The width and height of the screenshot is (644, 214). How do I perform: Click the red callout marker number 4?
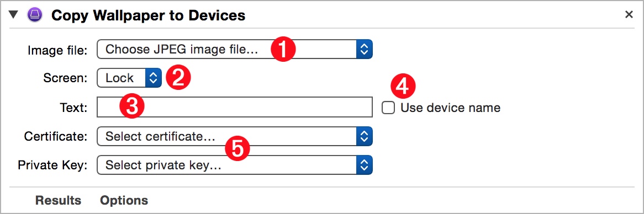(403, 85)
